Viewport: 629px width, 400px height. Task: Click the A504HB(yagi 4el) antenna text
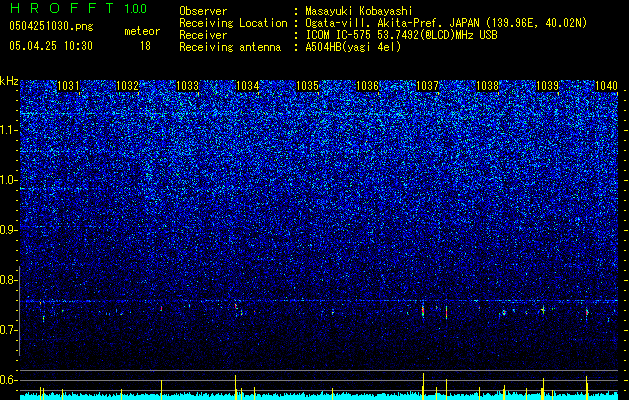click(x=353, y=47)
